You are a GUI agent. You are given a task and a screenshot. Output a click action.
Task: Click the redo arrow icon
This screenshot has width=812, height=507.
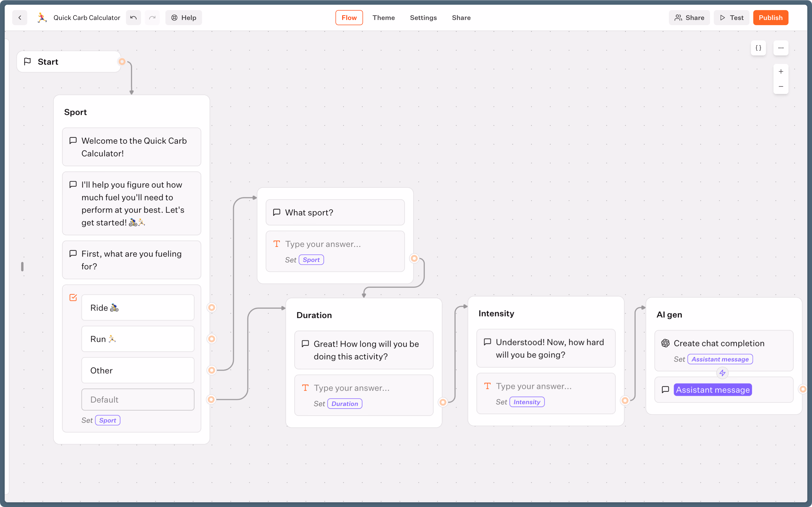pos(152,18)
